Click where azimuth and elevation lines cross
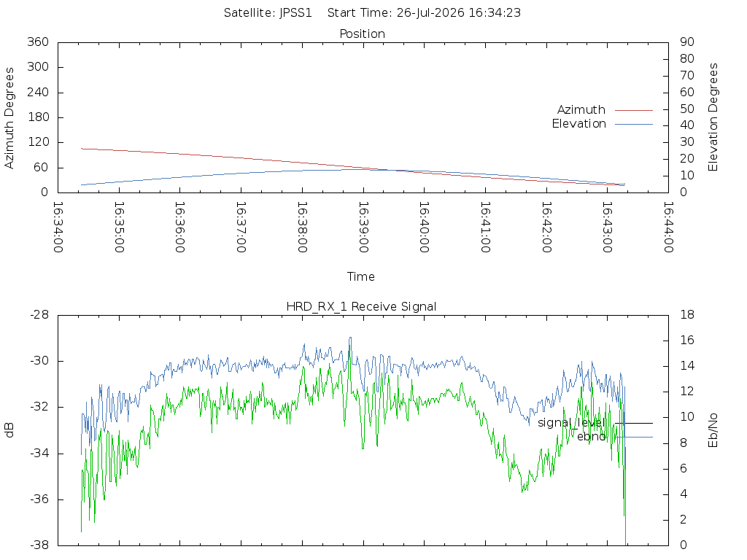The image size is (747, 560). (x=393, y=170)
